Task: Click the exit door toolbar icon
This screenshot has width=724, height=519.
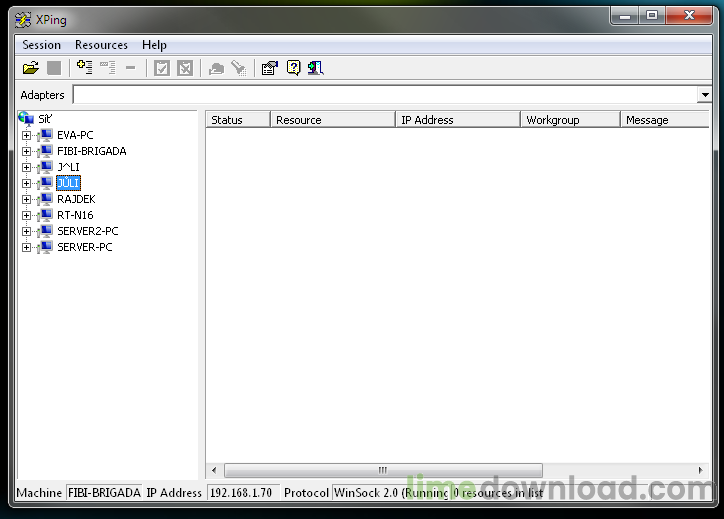Action: point(316,68)
